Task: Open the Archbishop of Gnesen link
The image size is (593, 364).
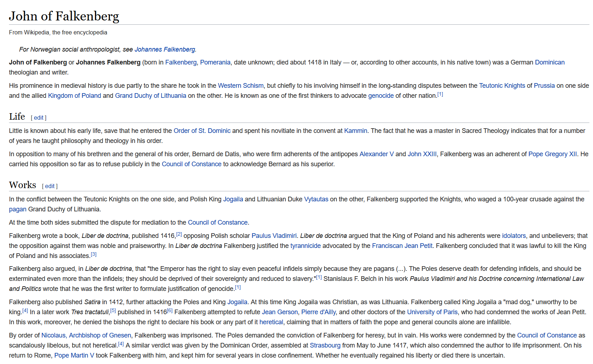Action: pos(100,335)
